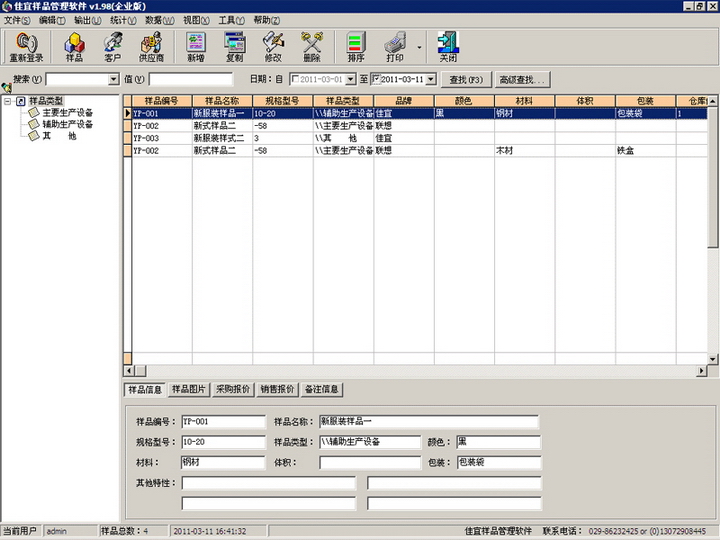720x540 pixels.
Task: Click the 排序 (sort) toolbar icon
Action: coord(356,46)
